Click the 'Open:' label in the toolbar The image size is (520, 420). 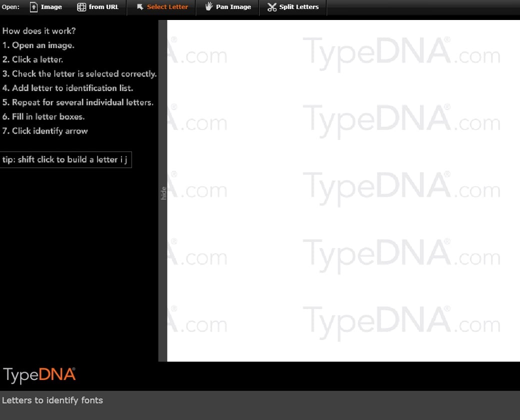pyautogui.click(x=10, y=7)
